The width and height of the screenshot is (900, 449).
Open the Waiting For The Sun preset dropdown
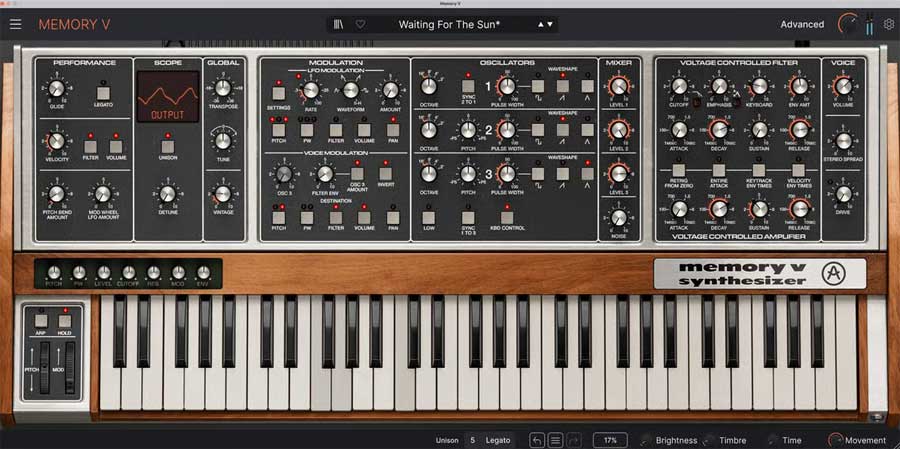click(449, 24)
